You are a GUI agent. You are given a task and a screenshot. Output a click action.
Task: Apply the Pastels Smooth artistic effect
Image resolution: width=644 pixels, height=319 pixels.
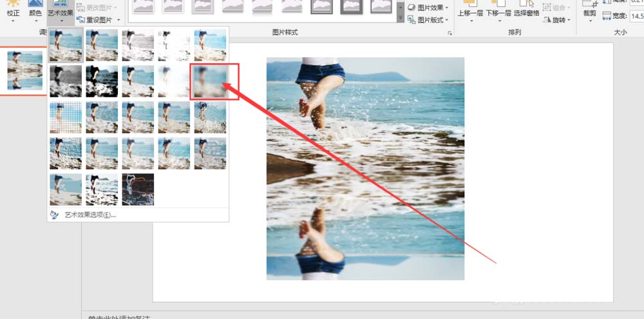174,153
